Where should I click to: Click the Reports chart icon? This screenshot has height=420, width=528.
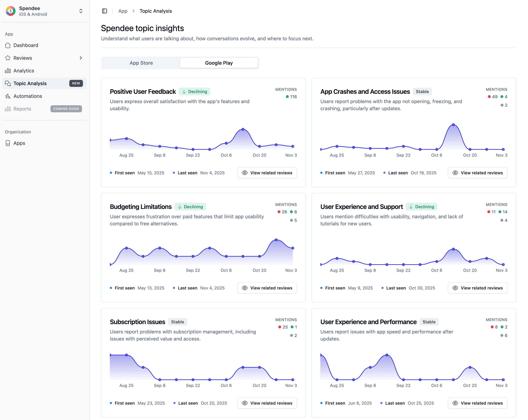(8, 109)
